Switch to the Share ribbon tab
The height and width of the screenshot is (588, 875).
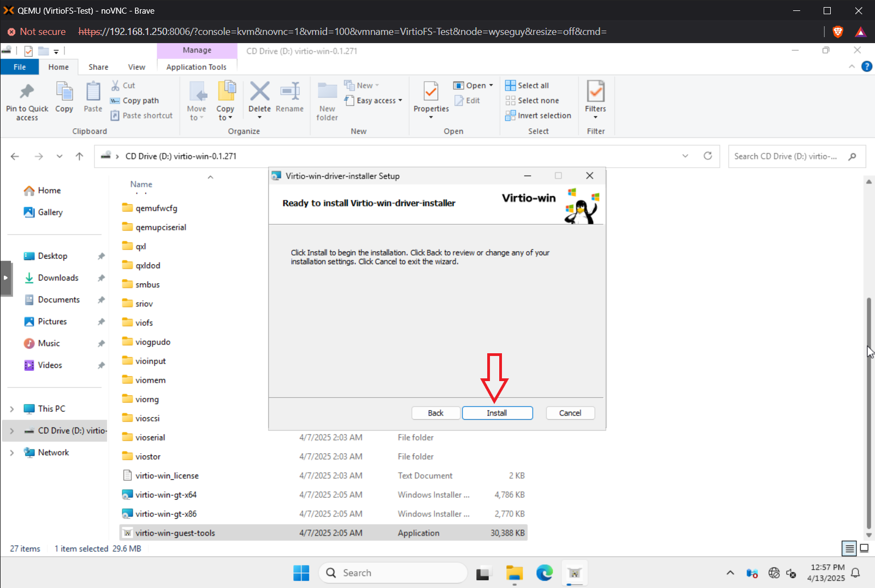[x=98, y=67]
